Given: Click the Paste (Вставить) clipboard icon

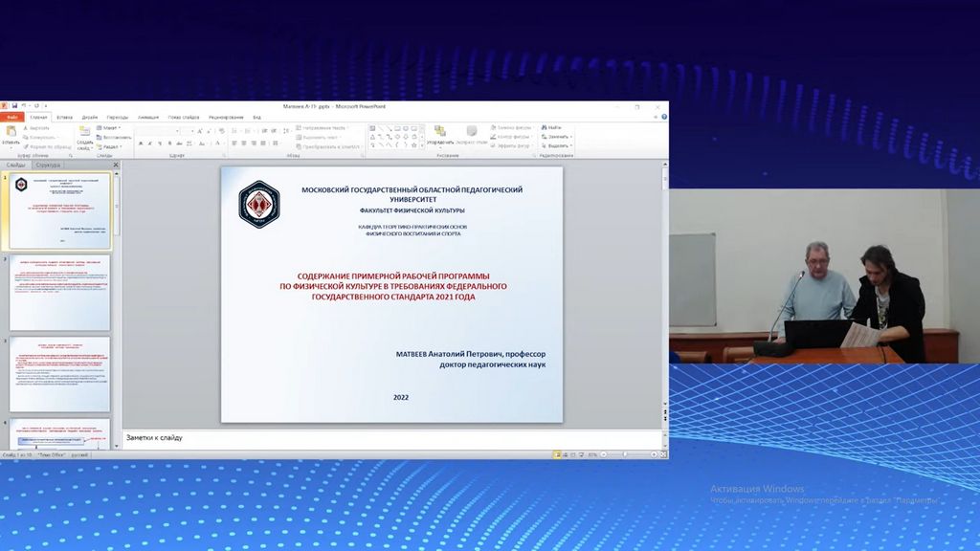Looking at the screenshot, I should 11,132.
